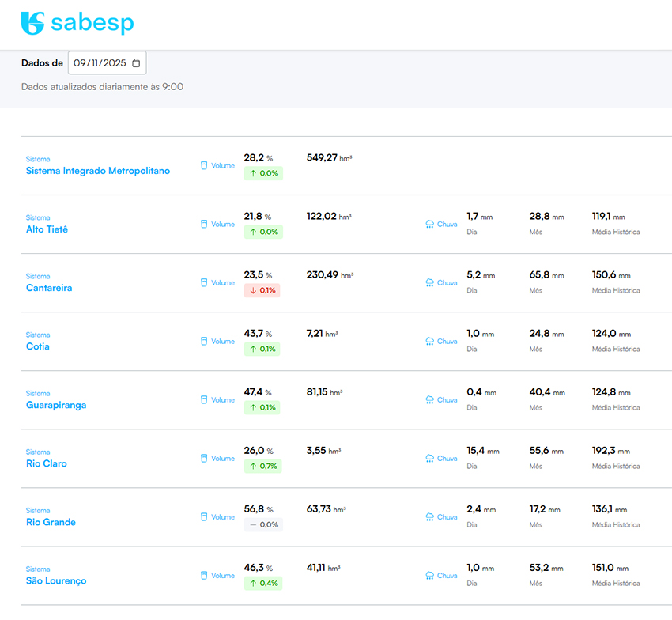Select the Cantareira system name

coord(49,288)
